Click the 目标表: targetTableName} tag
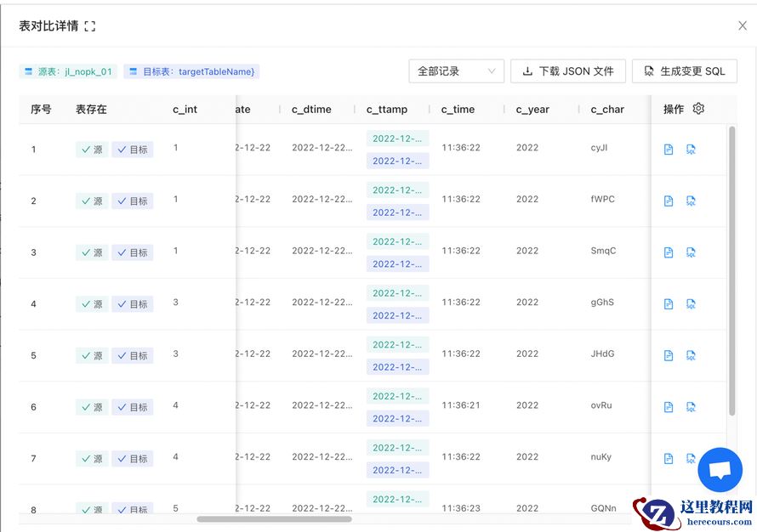 tap(191, 72)
